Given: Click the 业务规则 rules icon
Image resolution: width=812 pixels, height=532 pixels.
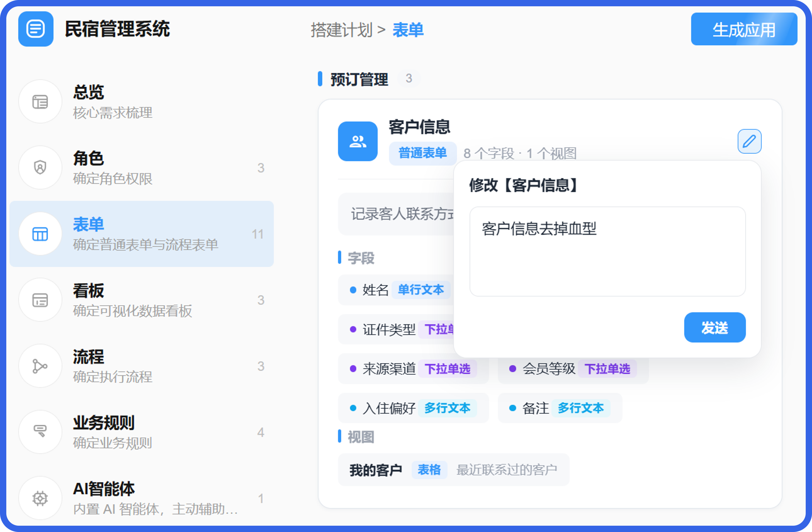Looking at the screenshot, I should coord(40,432).
